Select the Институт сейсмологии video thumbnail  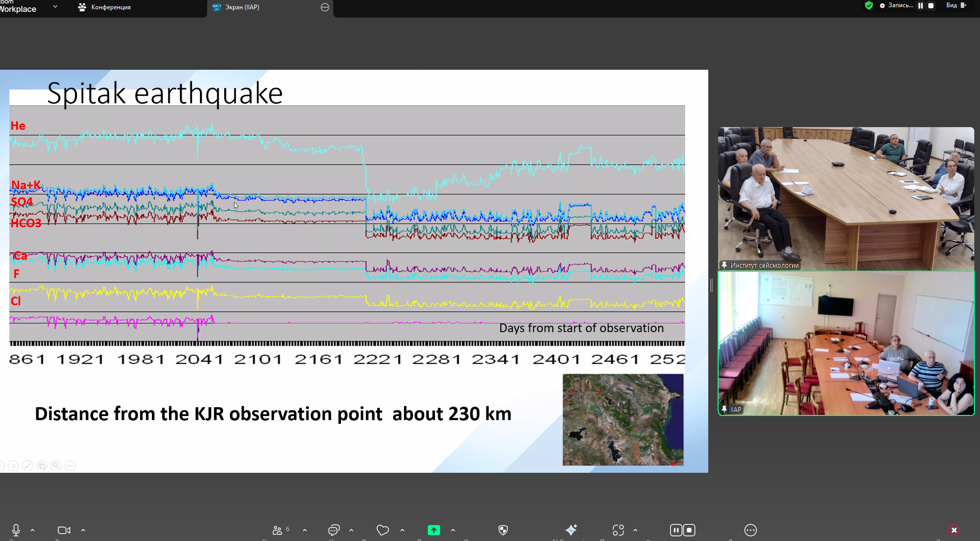(x=846, y=198)
